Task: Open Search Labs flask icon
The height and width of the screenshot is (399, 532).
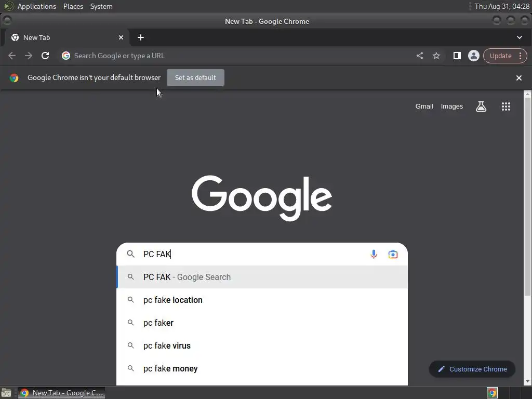Action: tap(481, 107)
